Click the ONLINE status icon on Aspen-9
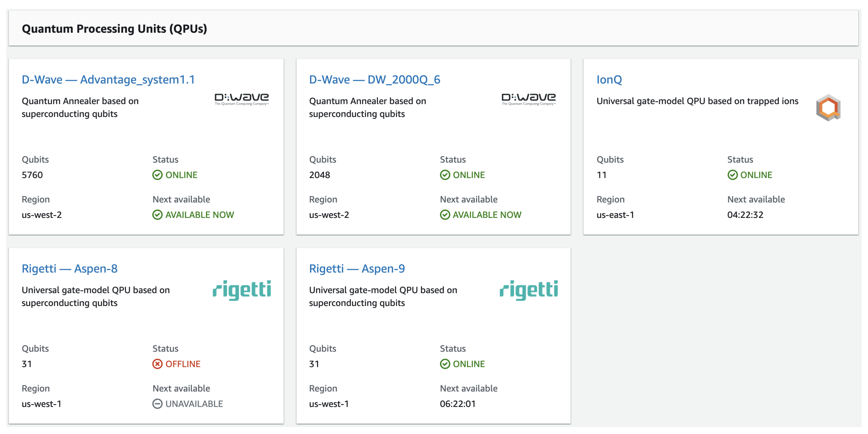The height and width of the screenshot is (434, 868). click(445, 364)
